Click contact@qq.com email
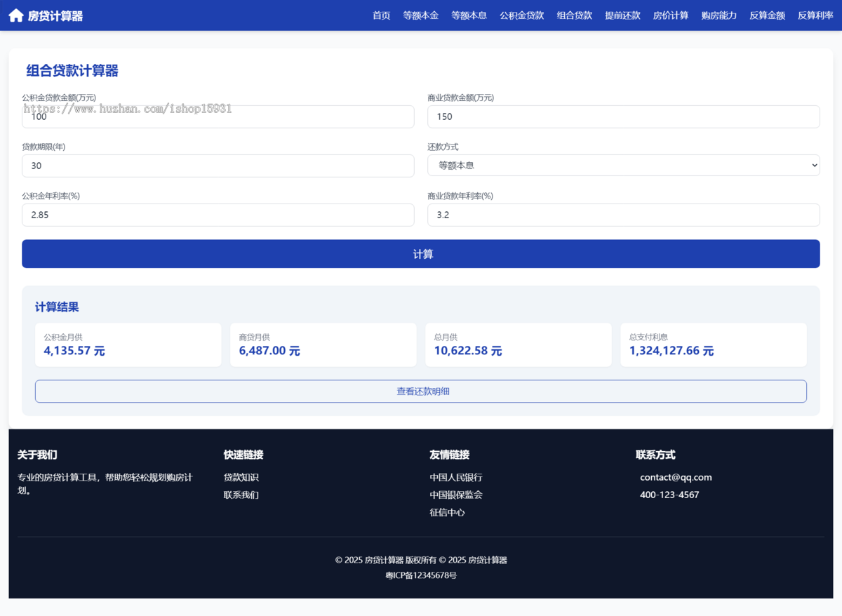 click(676, 478)
